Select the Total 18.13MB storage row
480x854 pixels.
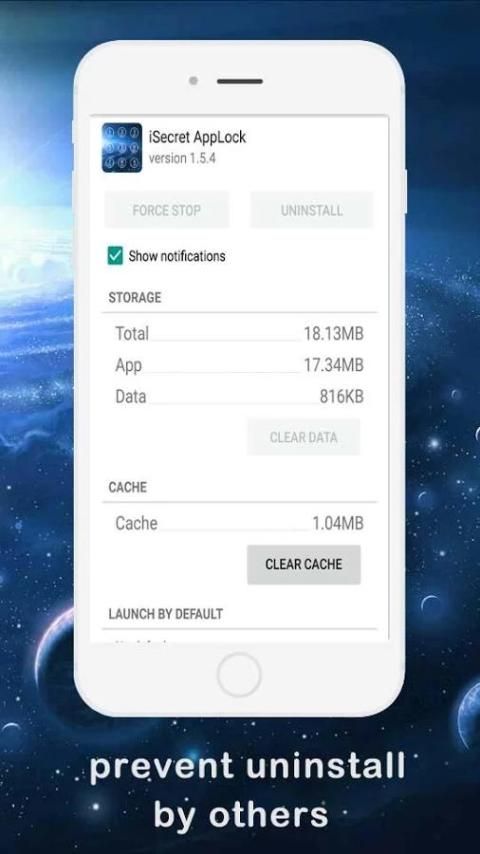239,333
